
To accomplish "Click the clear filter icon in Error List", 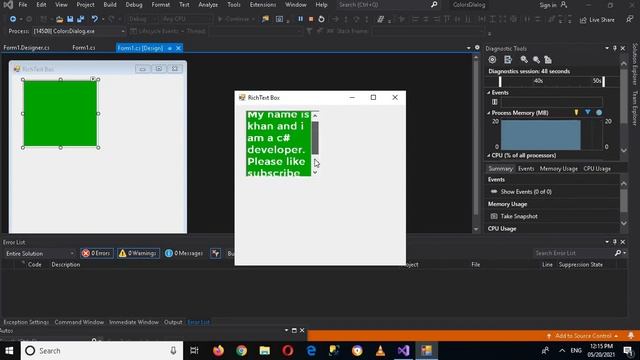I will [216, 253].
